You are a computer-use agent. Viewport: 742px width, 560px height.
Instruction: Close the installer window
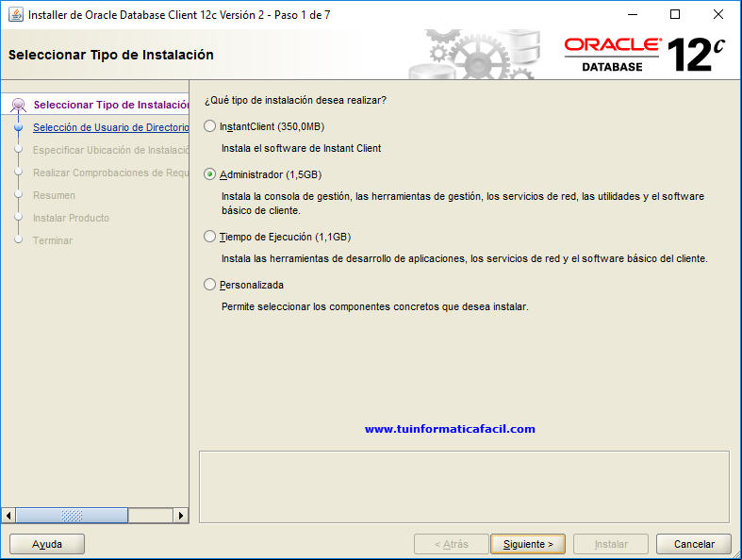(x=718, y=15)
